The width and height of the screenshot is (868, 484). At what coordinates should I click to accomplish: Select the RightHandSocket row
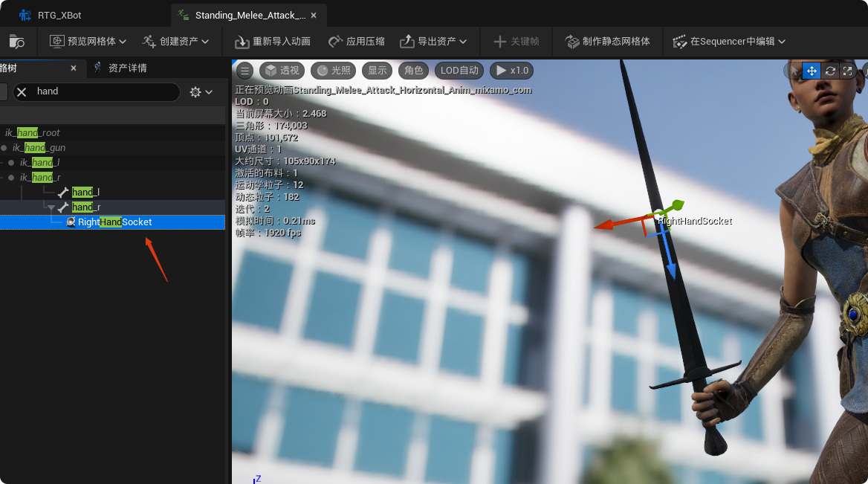[x=112, y=222]
